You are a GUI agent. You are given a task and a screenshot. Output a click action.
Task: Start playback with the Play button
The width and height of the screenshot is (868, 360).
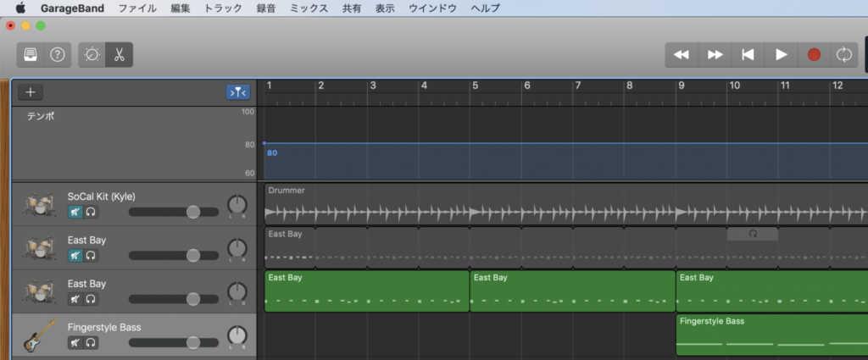pyautogui.click(x=781, y=55)
